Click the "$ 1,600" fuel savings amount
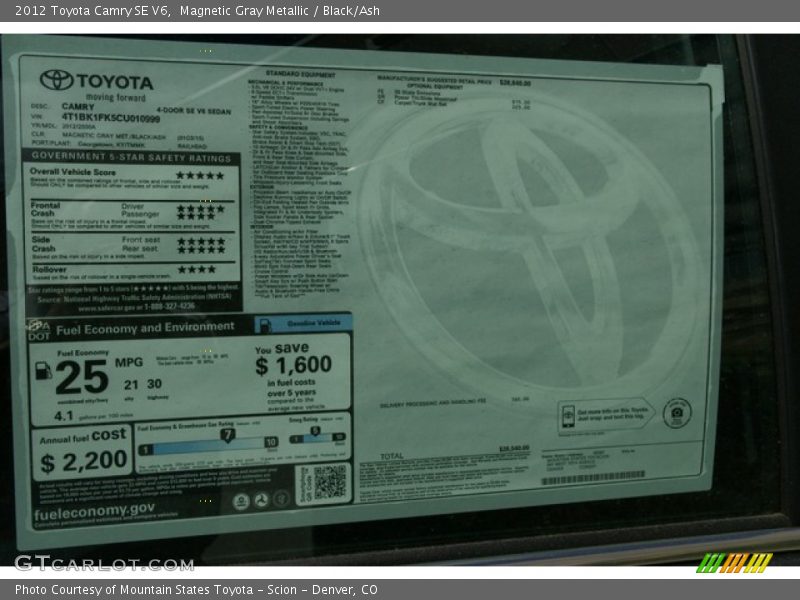The height and width of the screenshot is (600, 800). pyautogui.click(x=293, y=365)
